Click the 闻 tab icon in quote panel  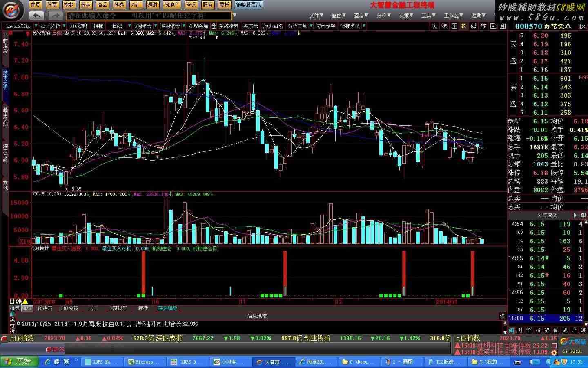556,330
